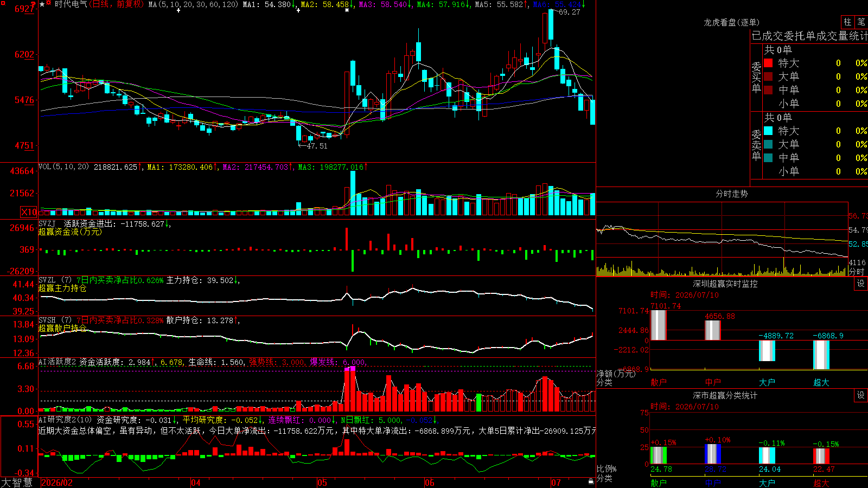Click the teal 大单 swatch under 委卖单

pos(768,144)
